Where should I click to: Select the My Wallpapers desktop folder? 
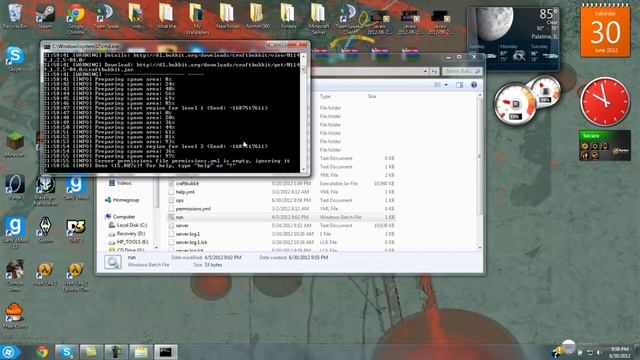coord(197,18)
